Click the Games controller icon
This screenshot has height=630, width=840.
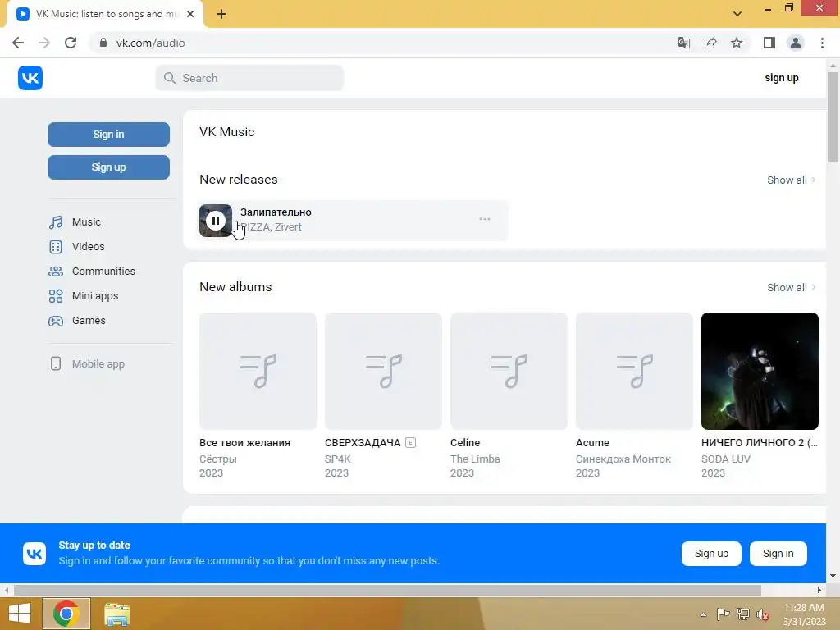click(x=56, y=321)
